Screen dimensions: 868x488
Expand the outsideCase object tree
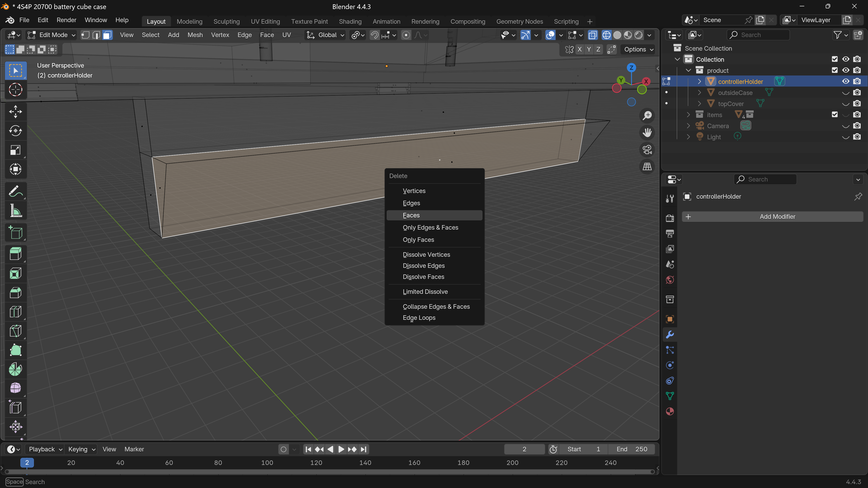tap(699, 93)
